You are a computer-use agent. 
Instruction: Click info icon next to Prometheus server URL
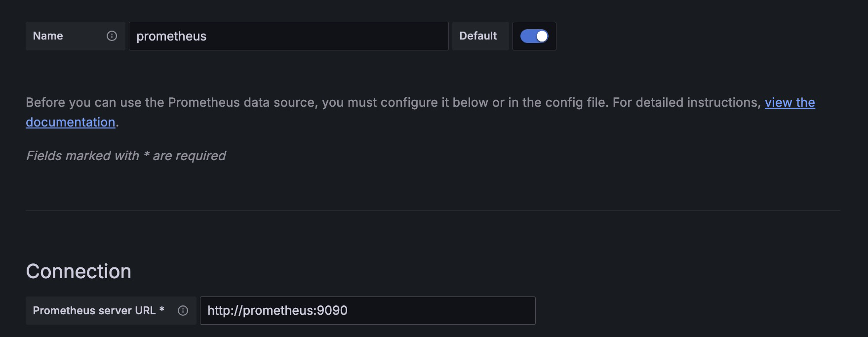click(x=183, y=311)
